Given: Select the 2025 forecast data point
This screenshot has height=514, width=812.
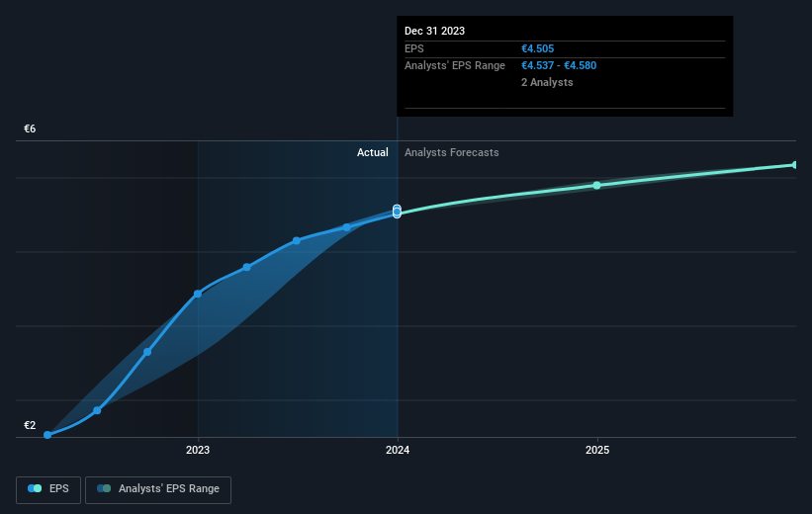Looking at the screenshot, I should [596, 185].
